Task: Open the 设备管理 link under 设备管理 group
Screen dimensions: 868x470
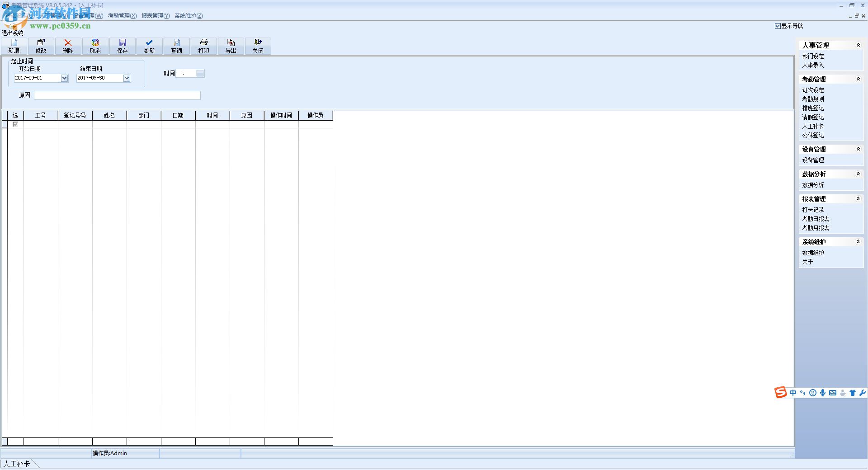Action: [x=813, y=160]
